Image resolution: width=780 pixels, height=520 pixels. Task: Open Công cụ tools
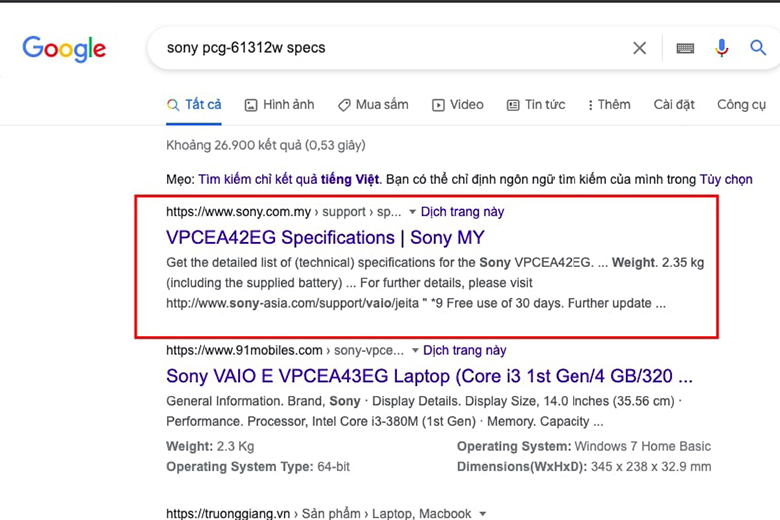(741, 104)
